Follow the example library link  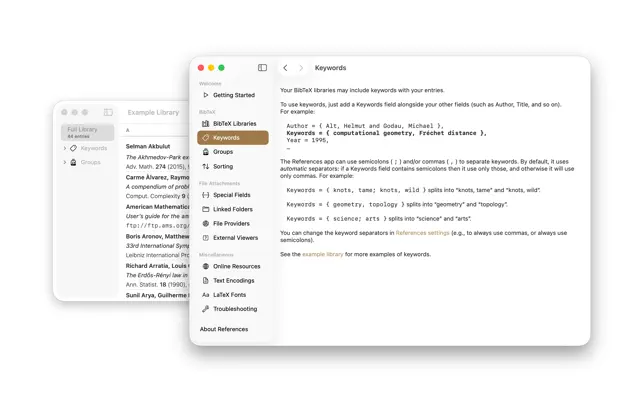coord(323,254)
